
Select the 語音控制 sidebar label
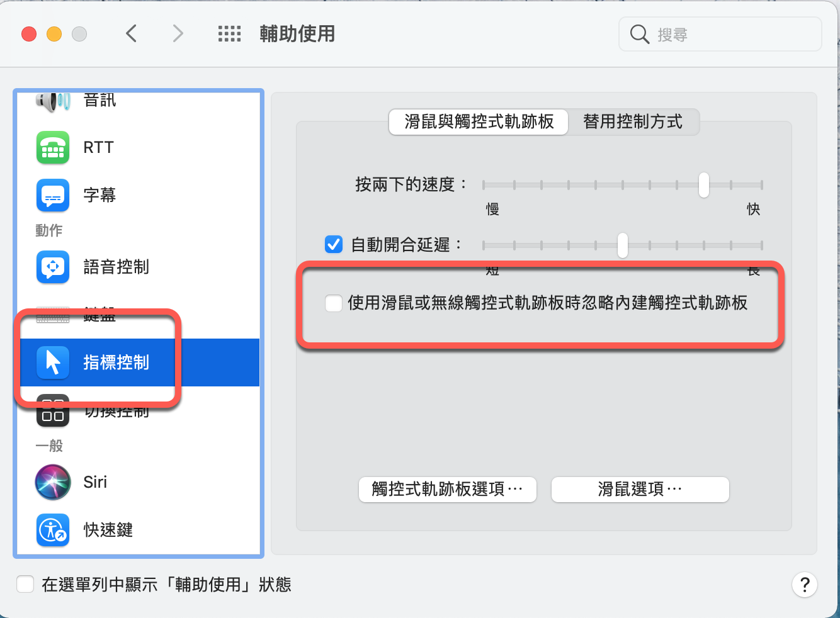coord(116,267)
